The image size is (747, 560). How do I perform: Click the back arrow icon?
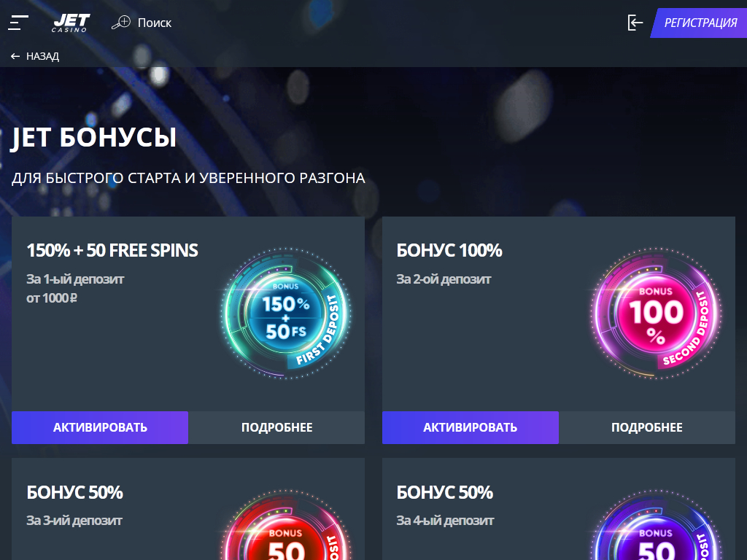pos(15,56)
